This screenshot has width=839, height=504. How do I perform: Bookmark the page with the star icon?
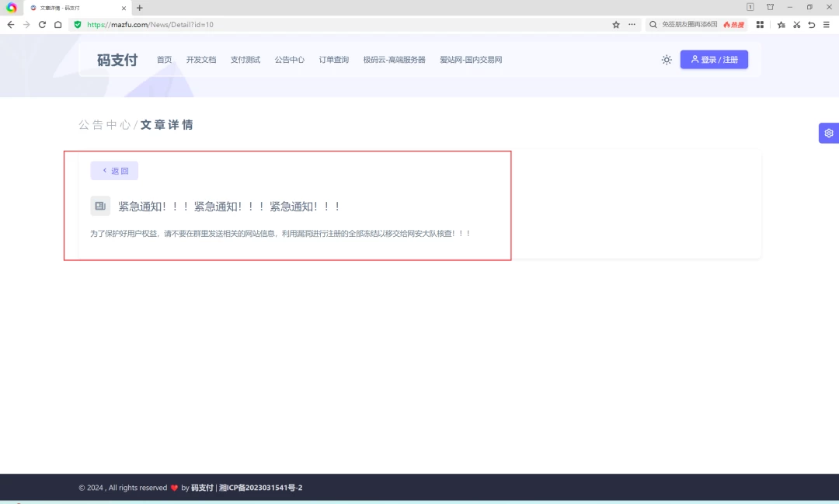coord(616,25)
